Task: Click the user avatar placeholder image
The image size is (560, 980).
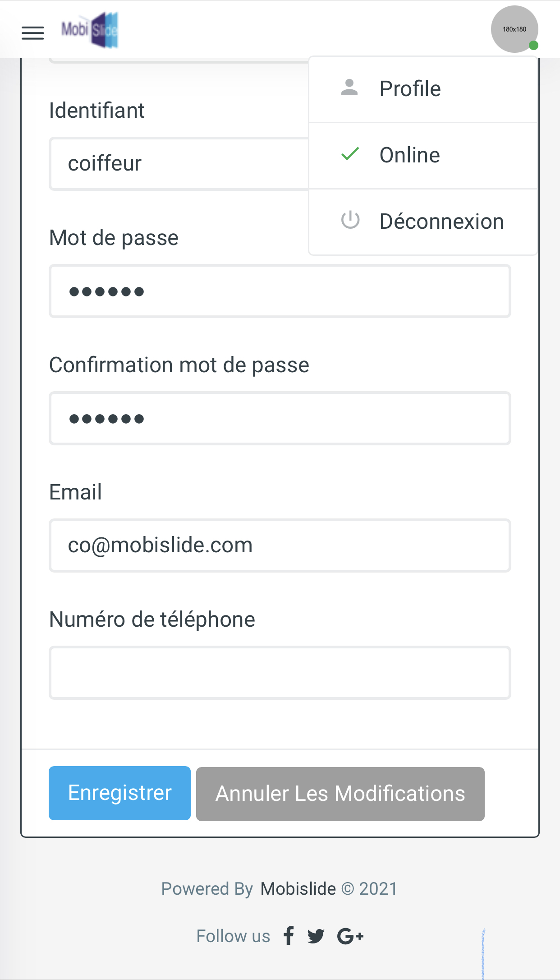Action: tap(514, 29)
